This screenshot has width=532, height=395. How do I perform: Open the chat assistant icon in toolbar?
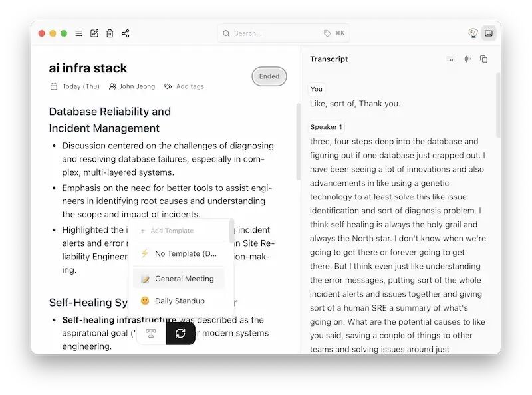(473, 33)
